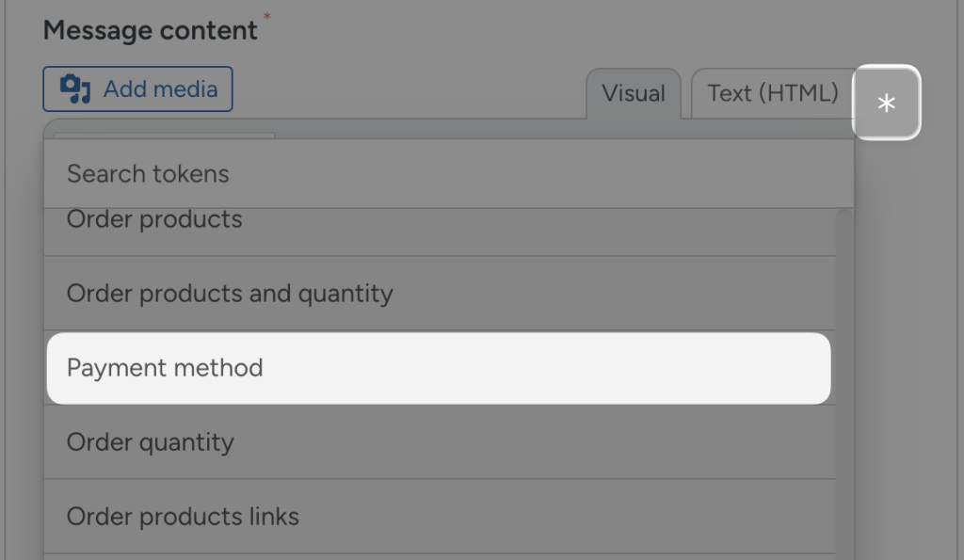Switch to the Visual tab
Screen dimensions: 964x560
point(634,94)
